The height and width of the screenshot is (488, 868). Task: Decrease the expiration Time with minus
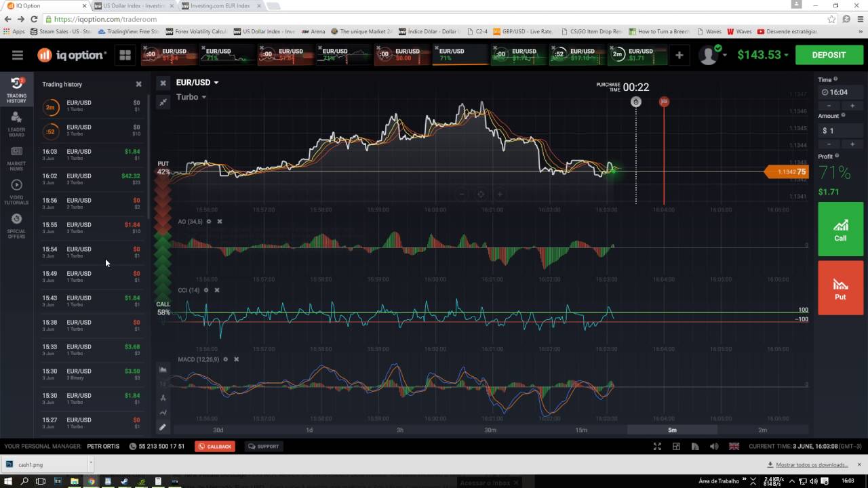coord(829,106)
